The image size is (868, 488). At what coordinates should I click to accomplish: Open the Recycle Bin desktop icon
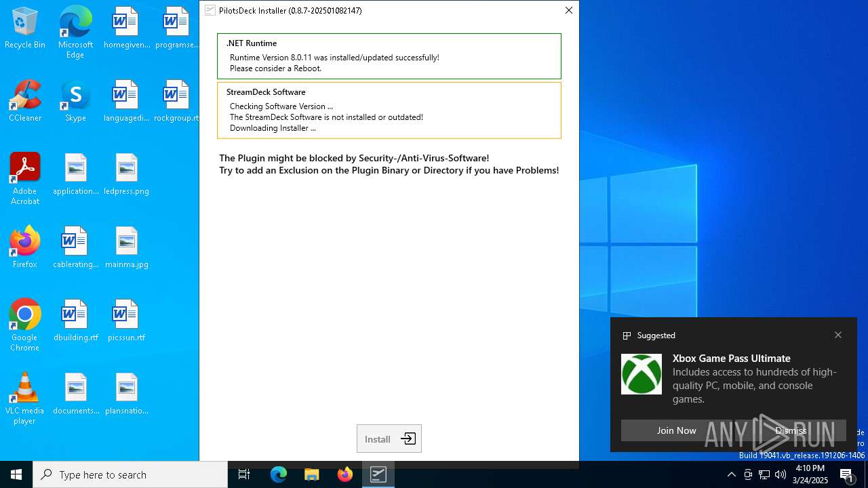tap(25, 28)
